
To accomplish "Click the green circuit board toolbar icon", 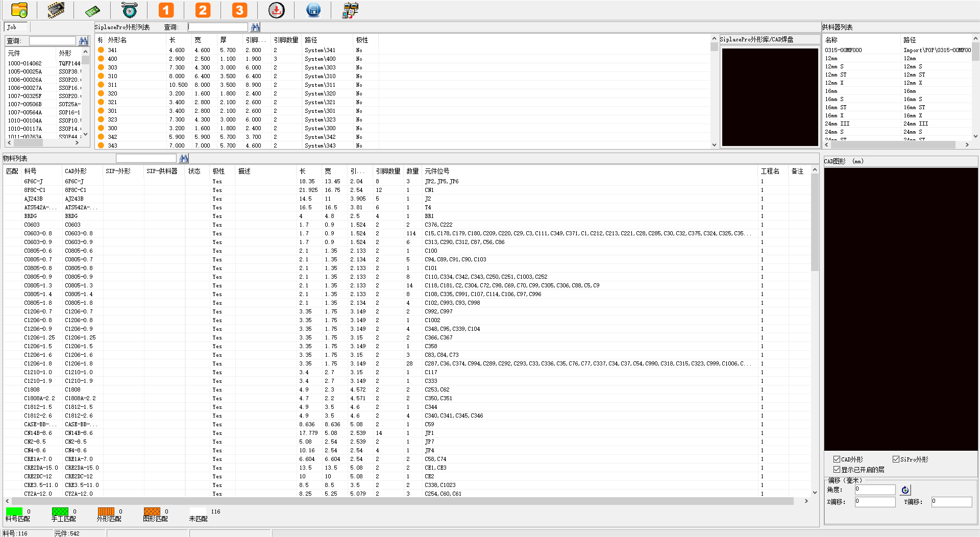I will pos(92,10).
